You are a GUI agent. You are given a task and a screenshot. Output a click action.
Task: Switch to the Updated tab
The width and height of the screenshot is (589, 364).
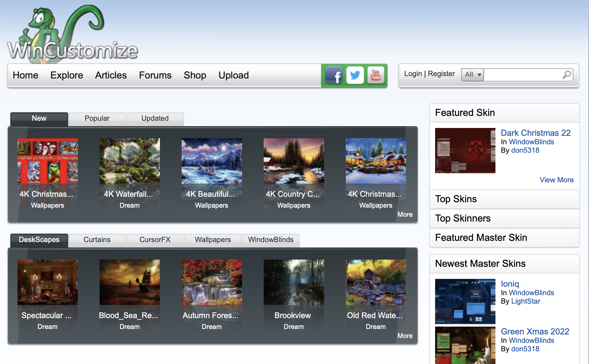(155, 119)
